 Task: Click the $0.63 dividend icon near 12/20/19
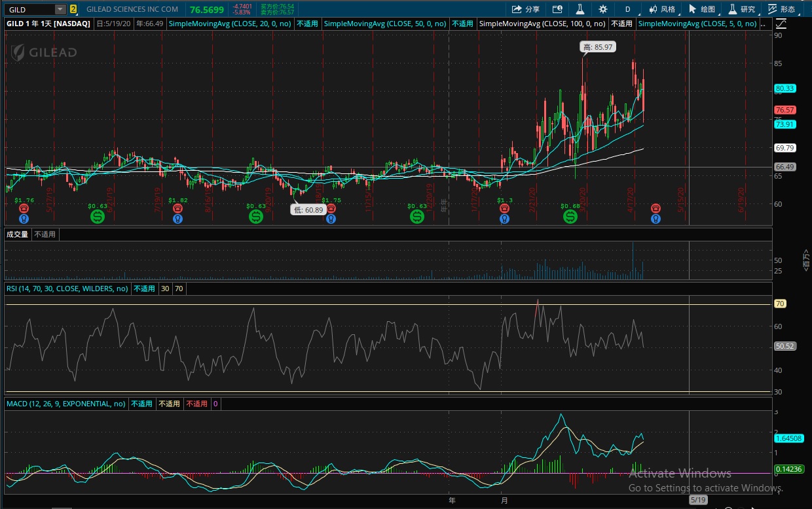coord(417,215)
